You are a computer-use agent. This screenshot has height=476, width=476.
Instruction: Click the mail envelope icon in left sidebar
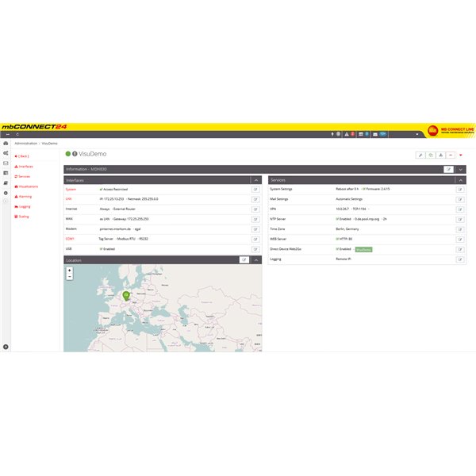point(6,163)
